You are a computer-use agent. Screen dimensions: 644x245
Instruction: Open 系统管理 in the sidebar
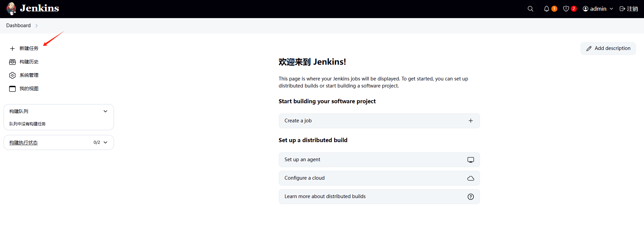coord(29,75)
